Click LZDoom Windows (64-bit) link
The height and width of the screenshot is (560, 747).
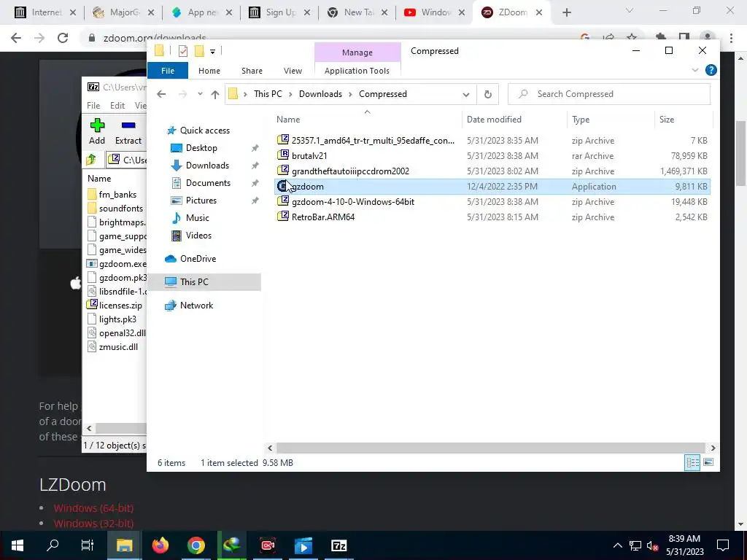(x=93, y=508)
